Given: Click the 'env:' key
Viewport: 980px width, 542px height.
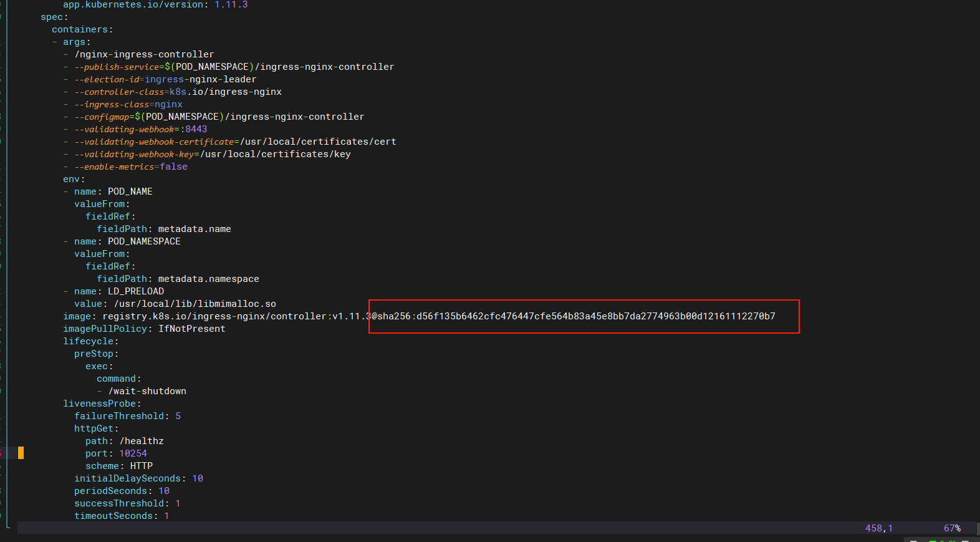Looking at the screenshot, I should click(74, 179).
